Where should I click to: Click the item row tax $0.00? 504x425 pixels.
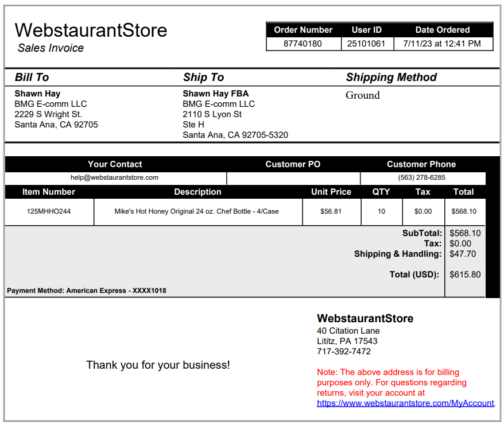click(x=423, y=211)
